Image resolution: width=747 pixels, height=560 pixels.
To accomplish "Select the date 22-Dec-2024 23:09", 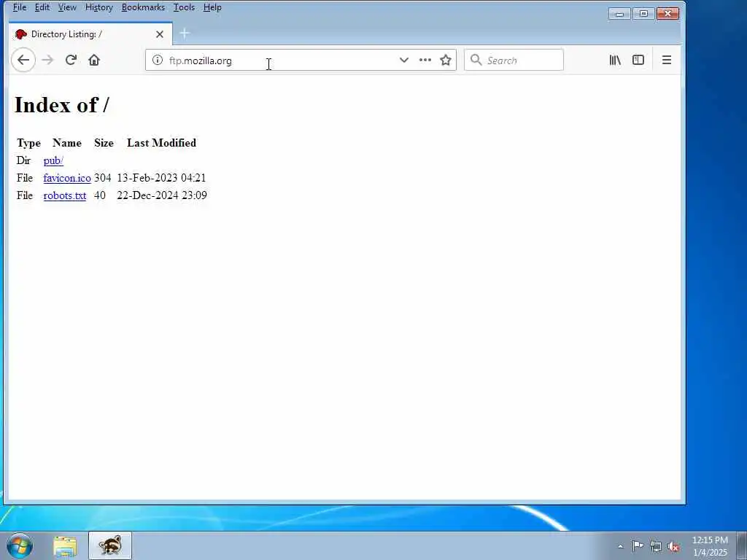I will pos(162,195).
